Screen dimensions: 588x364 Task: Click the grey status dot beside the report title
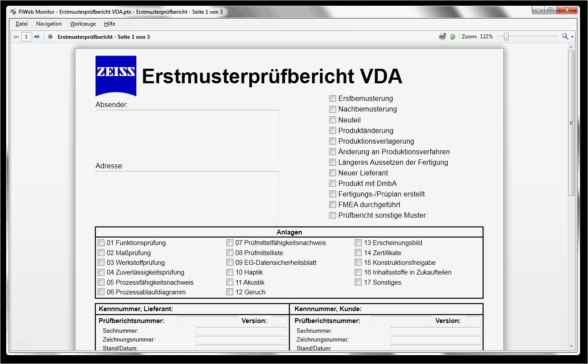50,37
